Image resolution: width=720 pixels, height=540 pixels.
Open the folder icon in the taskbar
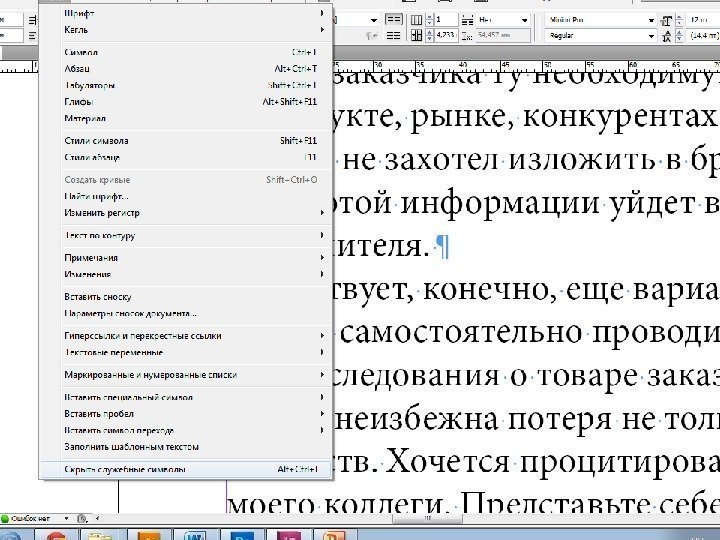tap(100, 535)
